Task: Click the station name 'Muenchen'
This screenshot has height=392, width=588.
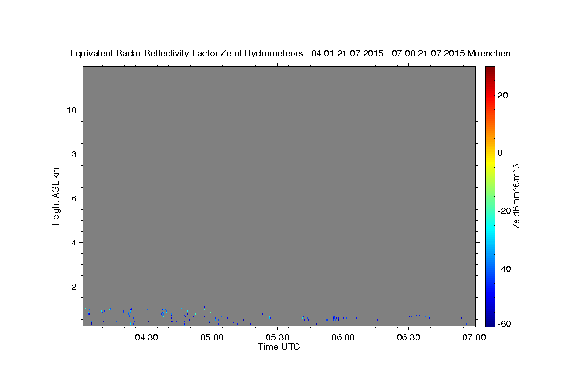Action: [489, 54]
